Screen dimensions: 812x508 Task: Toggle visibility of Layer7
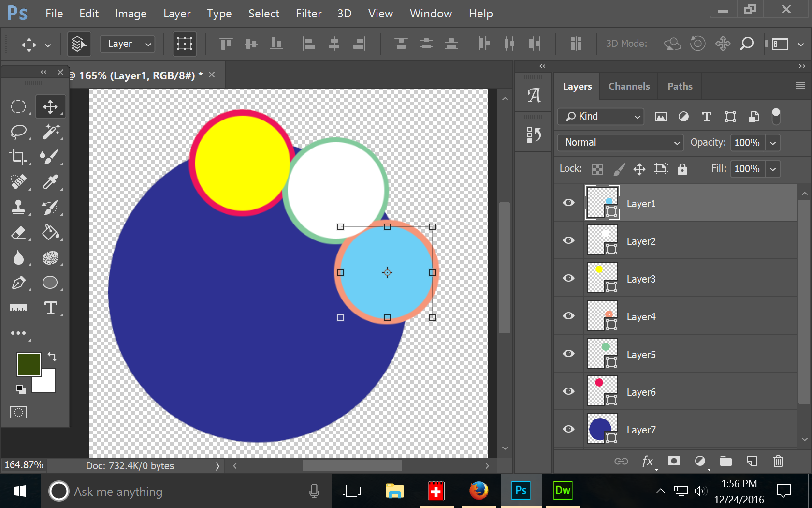point(569,429)
